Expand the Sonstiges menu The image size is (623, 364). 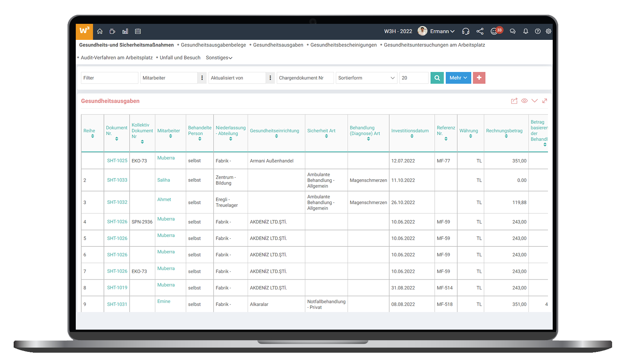pos(219,57)
